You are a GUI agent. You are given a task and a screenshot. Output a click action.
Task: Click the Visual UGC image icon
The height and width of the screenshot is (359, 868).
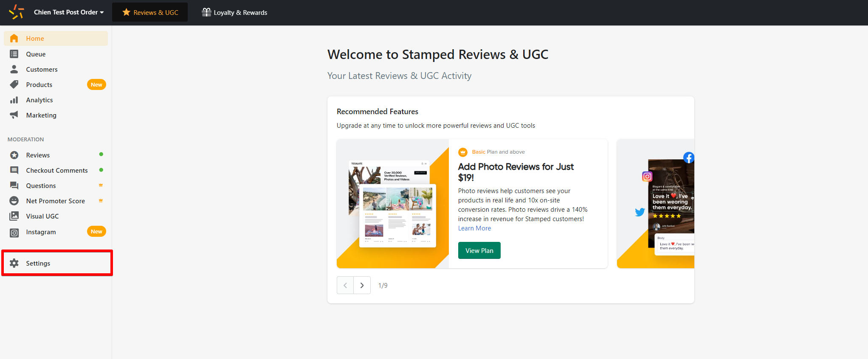pos(14,216)
